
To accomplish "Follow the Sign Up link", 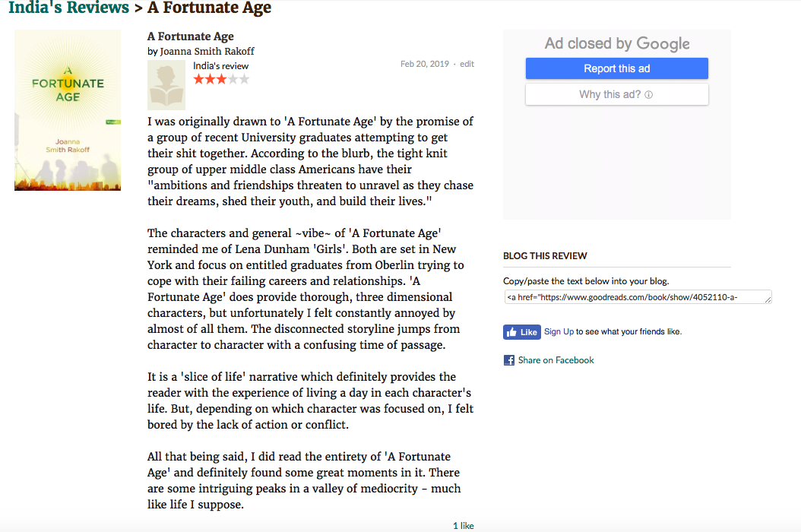I will click(559, 331).
